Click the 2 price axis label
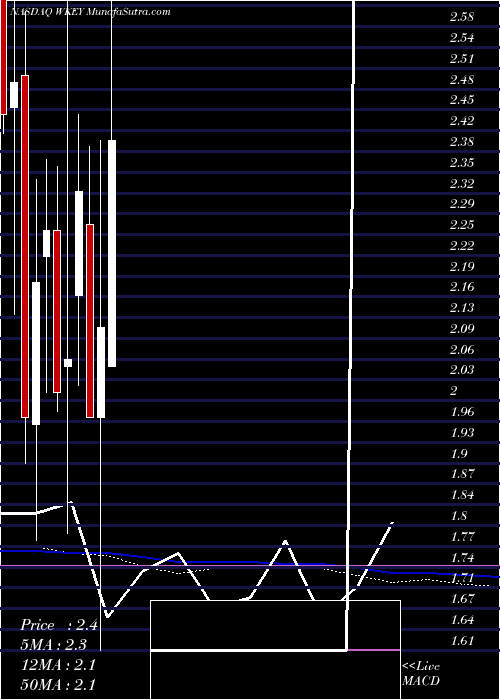This screenshot has height=700, width=500. [454, 391]
